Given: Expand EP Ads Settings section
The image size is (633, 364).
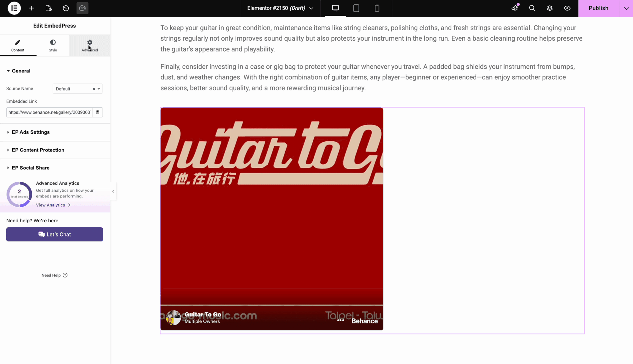Looking at the screenshot, I should click(x=55, y=132).
